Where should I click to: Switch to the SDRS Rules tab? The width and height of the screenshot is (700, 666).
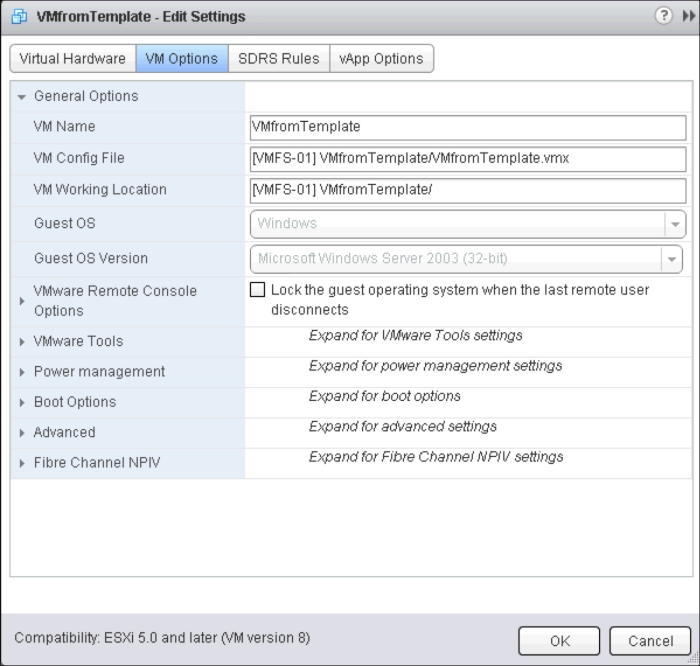click(x=278, y=59)
